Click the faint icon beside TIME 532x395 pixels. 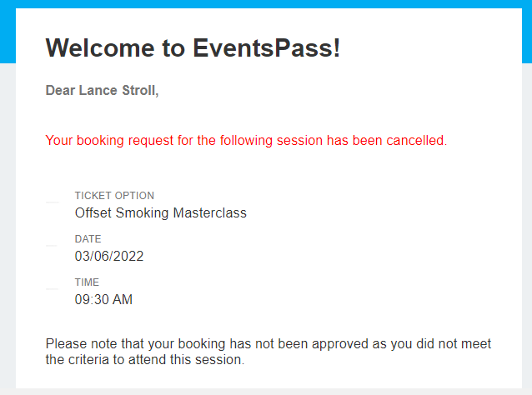coord(52,289)
